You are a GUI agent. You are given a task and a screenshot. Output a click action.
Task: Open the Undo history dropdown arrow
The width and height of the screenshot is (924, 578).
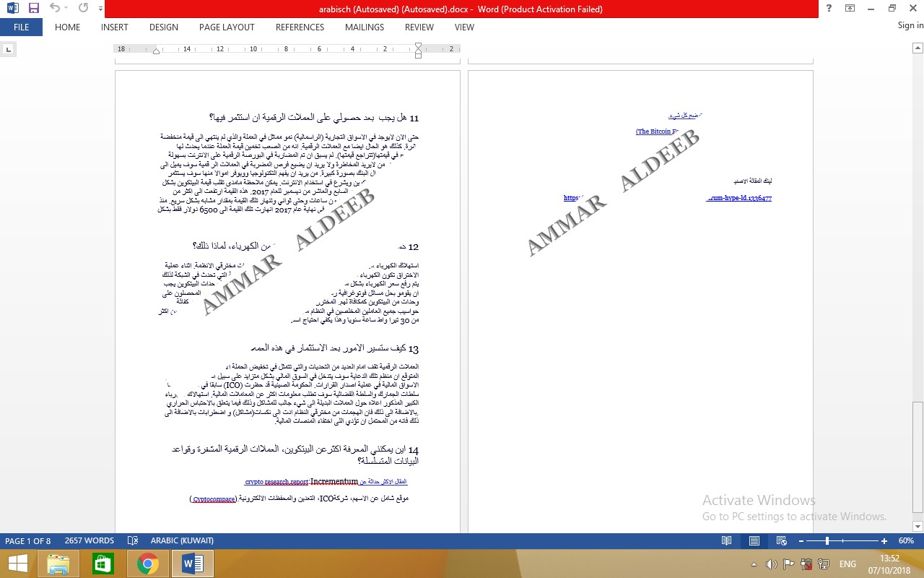click(67, 9)
